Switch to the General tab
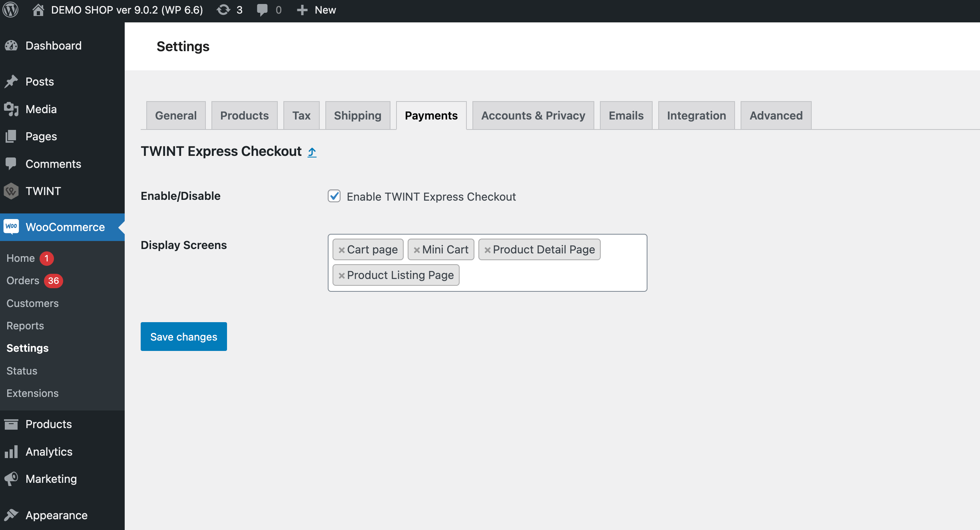 click(176, 116)
